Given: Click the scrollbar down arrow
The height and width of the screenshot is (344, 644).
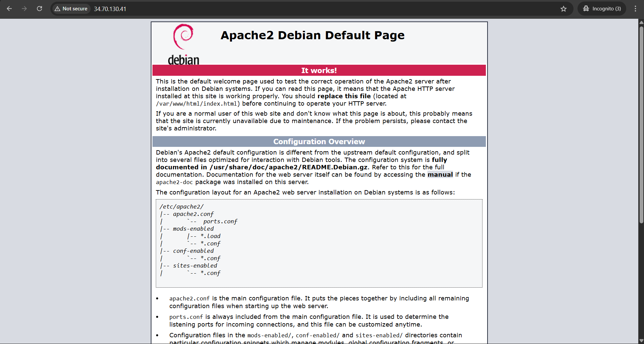Looking at the screenshot, I should pos(641,341).
